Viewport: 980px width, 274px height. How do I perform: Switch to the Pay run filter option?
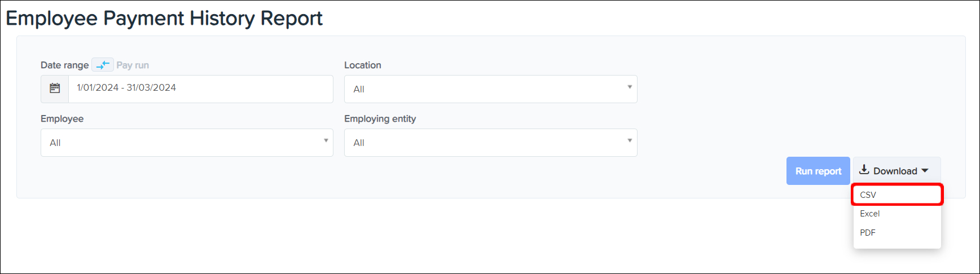[x=133, y=65]
